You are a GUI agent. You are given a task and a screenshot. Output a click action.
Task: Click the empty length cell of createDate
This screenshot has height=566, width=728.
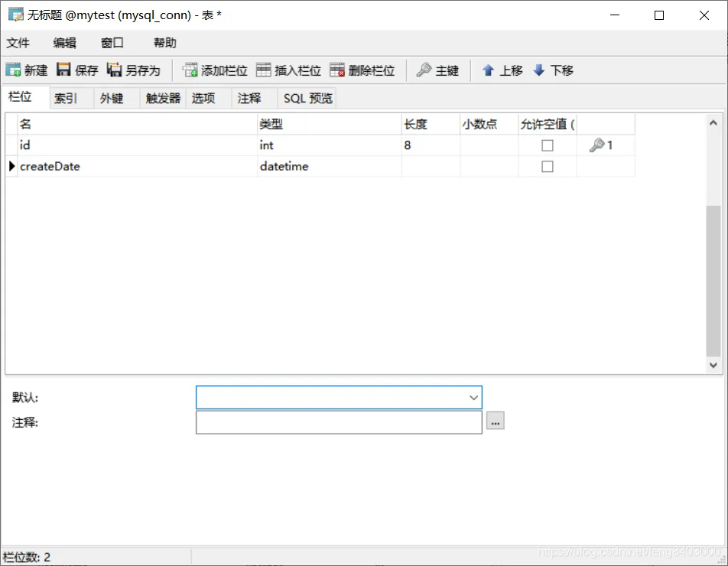click(431, 166)
